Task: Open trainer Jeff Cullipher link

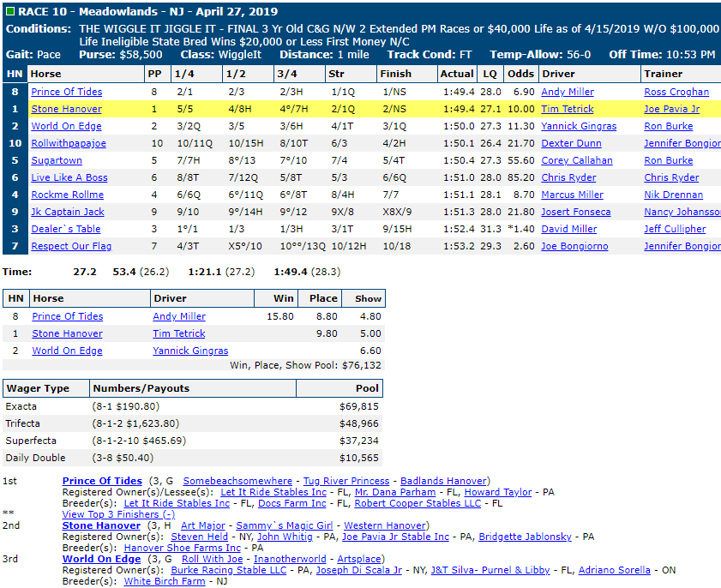Action: [675, 229]
